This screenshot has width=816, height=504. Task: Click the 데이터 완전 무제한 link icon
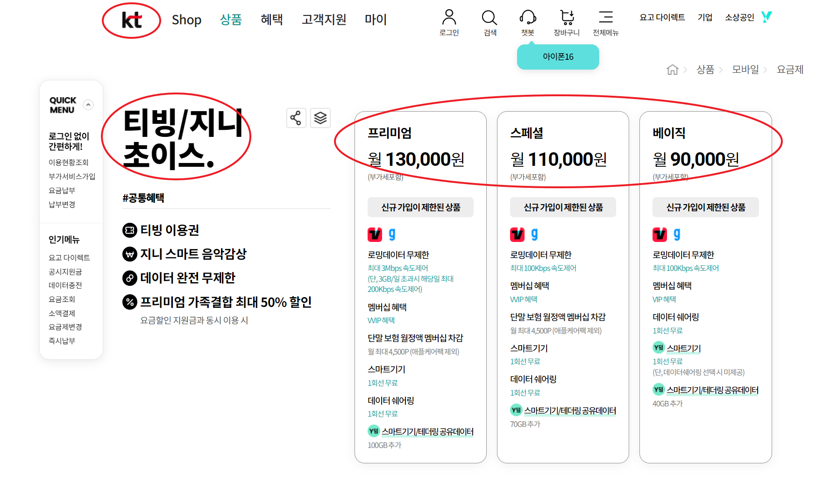point(130,278)
